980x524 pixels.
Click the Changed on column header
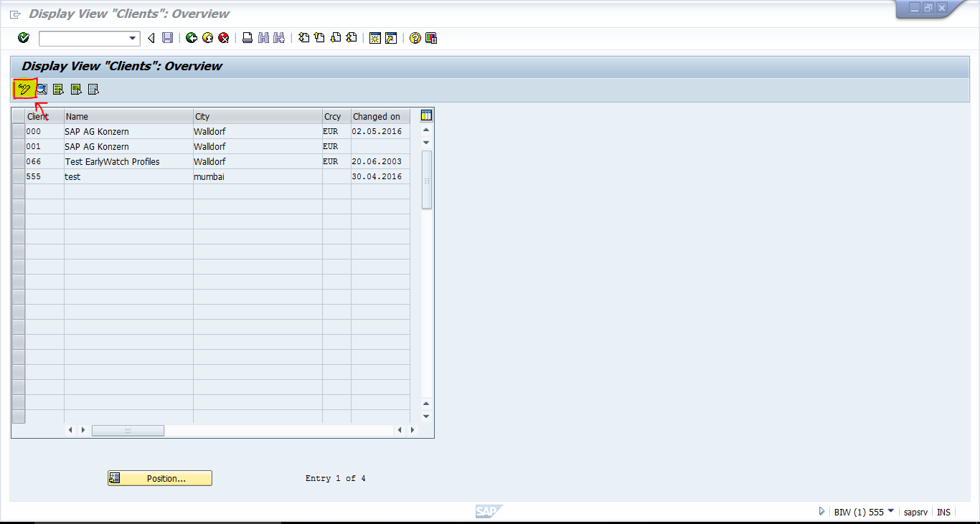380,116
